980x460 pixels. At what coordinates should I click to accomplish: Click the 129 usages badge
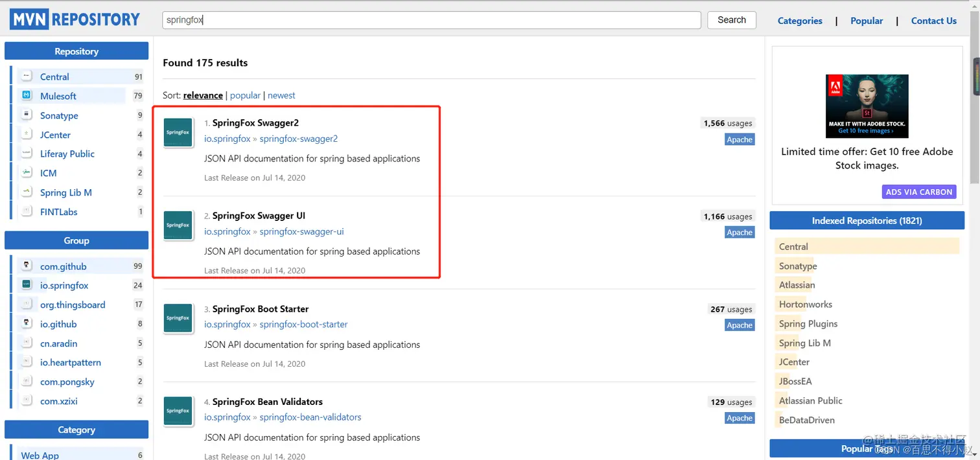pos(731,402)
